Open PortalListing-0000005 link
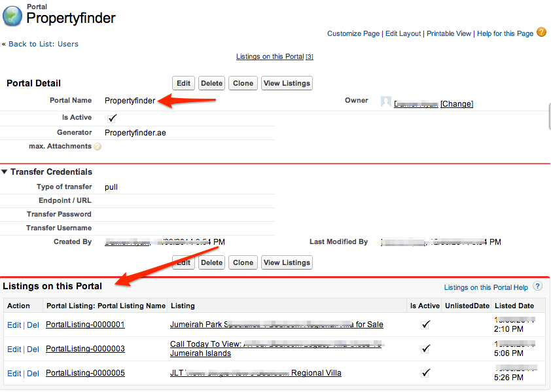Image resolution: width=551 pixels, height=392 pixels. tap(85, 373)
